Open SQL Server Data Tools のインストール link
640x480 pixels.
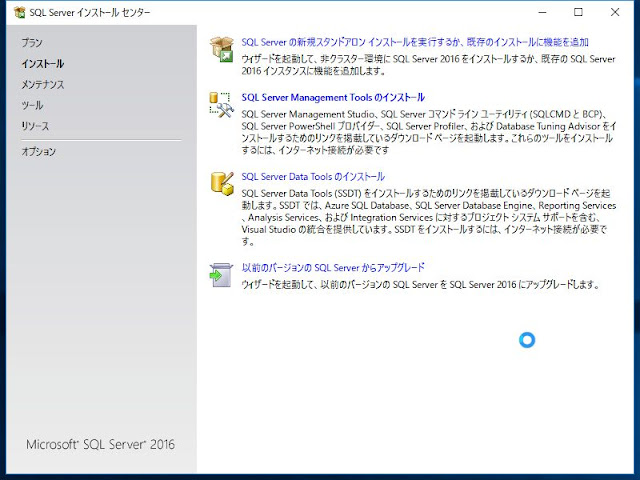(313, 177)
